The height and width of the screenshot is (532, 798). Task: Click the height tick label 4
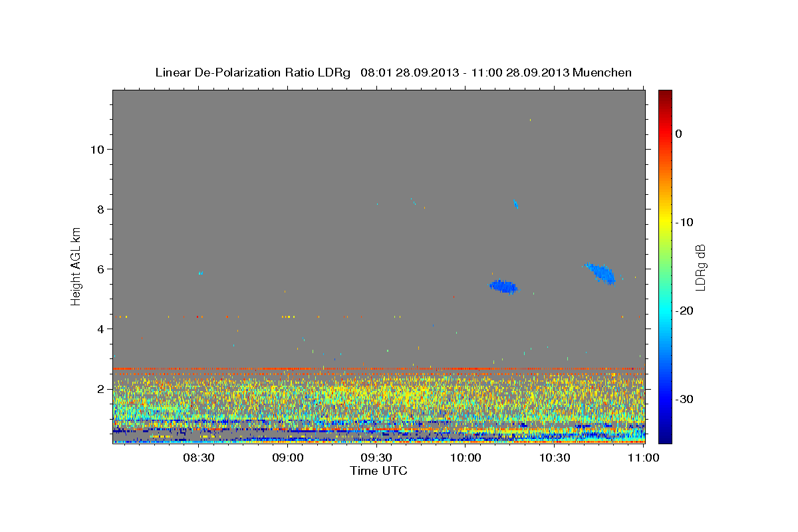(x=100, y=329)
